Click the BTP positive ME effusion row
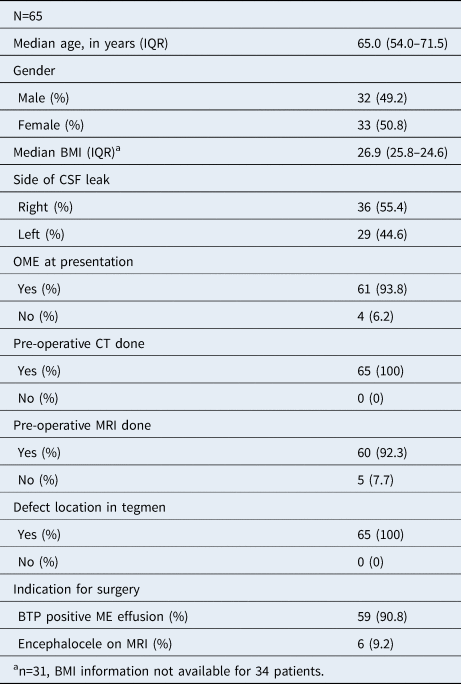Image resolution: width=461 pixels, height=684 pixels. coord(230,616)
